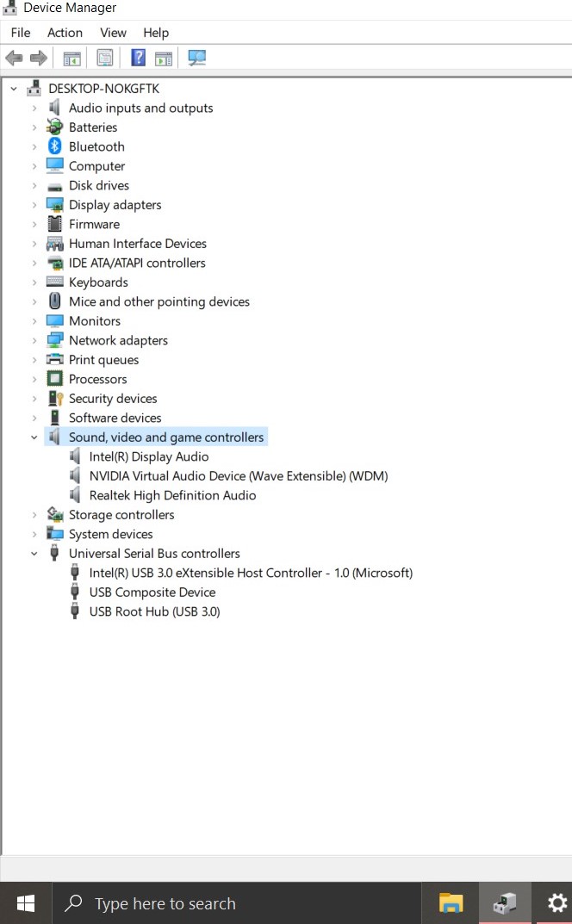Open Properties toolbar icon
The image size is (572, 924).
tap(105, 58)
